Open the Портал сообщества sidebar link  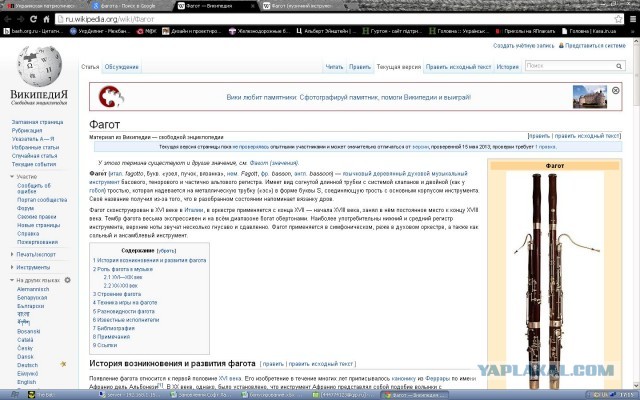pos(42,200)
